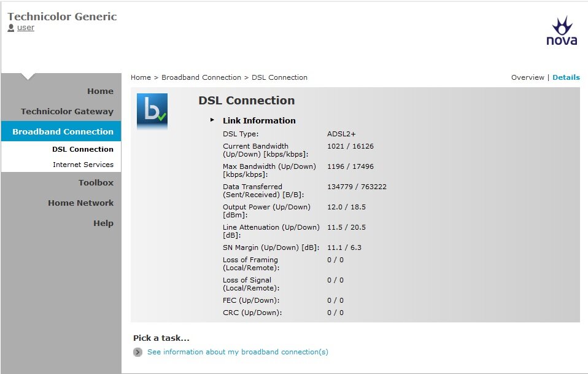
Task: Click the user account icon
Action: point(11,28)
